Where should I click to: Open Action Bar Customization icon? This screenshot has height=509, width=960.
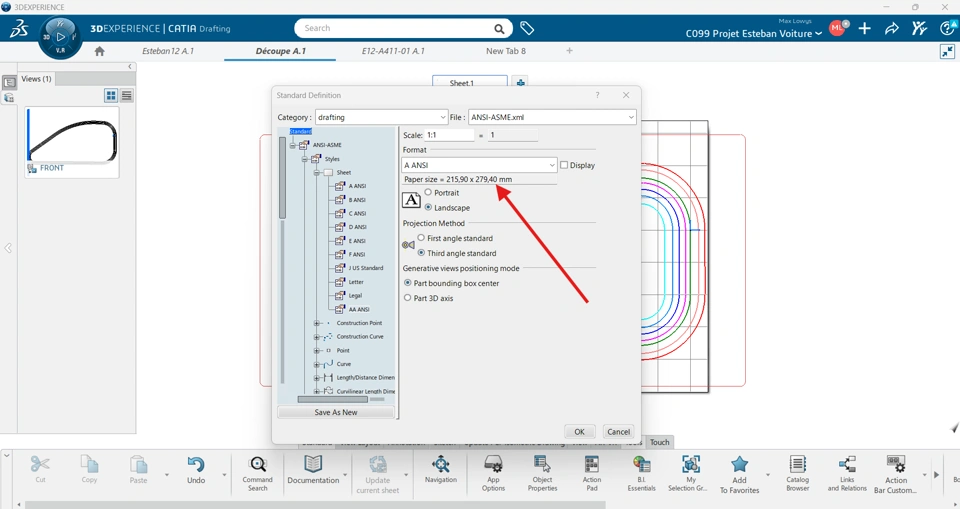coord(896,464)
